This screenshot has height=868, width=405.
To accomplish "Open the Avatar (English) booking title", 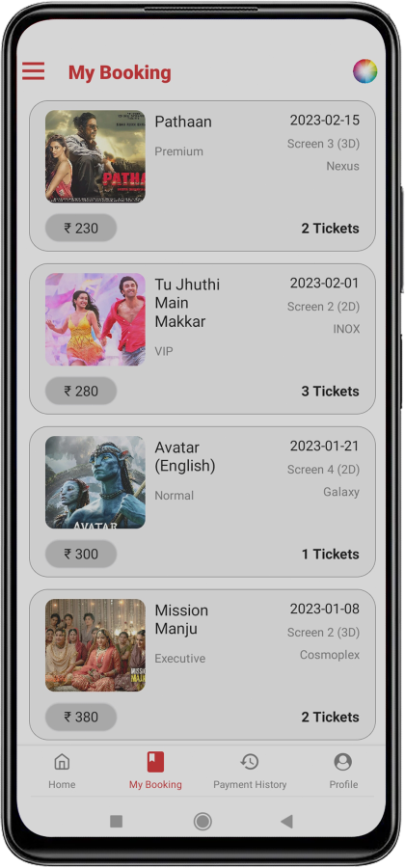I will 185,457.
